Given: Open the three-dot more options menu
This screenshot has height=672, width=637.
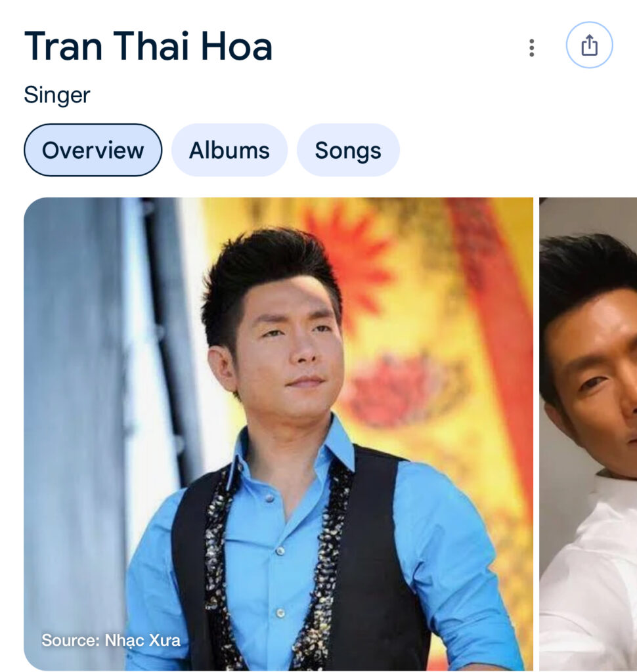Looking at the screenshot, I should pyautogui.click(x=531, y=47).
